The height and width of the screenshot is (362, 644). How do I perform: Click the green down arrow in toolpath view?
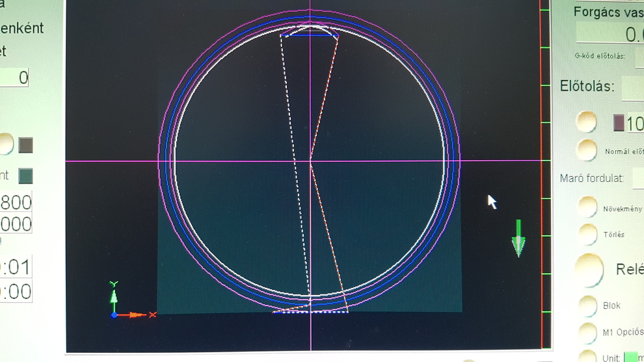(518, 239)
